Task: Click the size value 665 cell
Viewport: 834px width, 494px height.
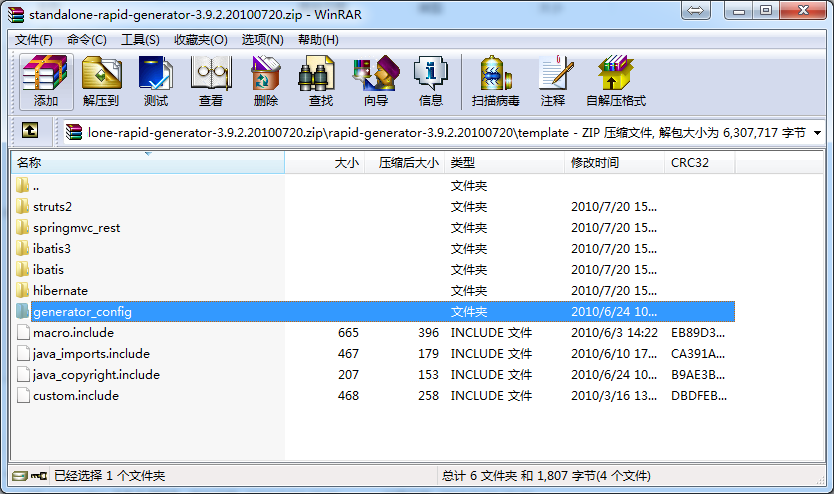Action: tap(348, 333)
